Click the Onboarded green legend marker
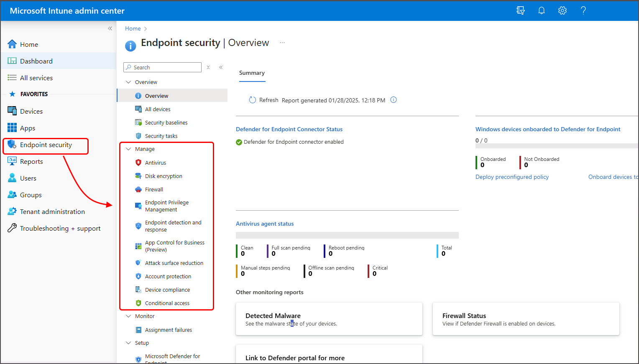This screenshot has height=364, width=639. 477,162
